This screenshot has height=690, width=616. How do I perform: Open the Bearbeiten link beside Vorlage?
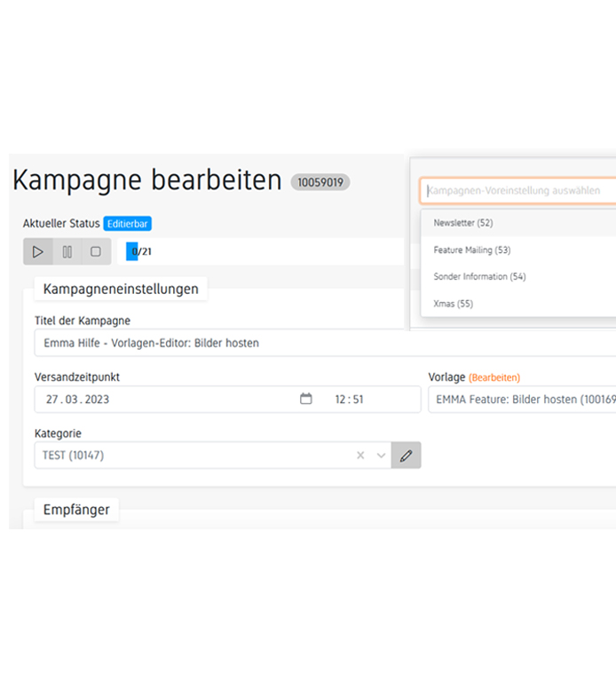click(494, 377)
